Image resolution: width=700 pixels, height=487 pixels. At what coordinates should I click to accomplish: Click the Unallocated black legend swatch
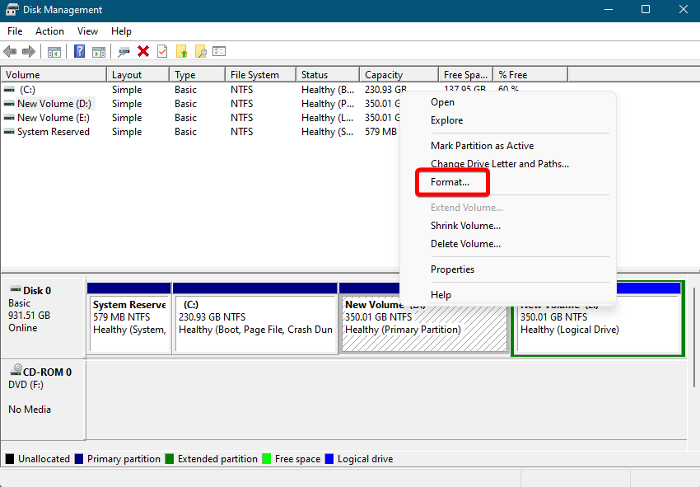[x=10, y=459]
